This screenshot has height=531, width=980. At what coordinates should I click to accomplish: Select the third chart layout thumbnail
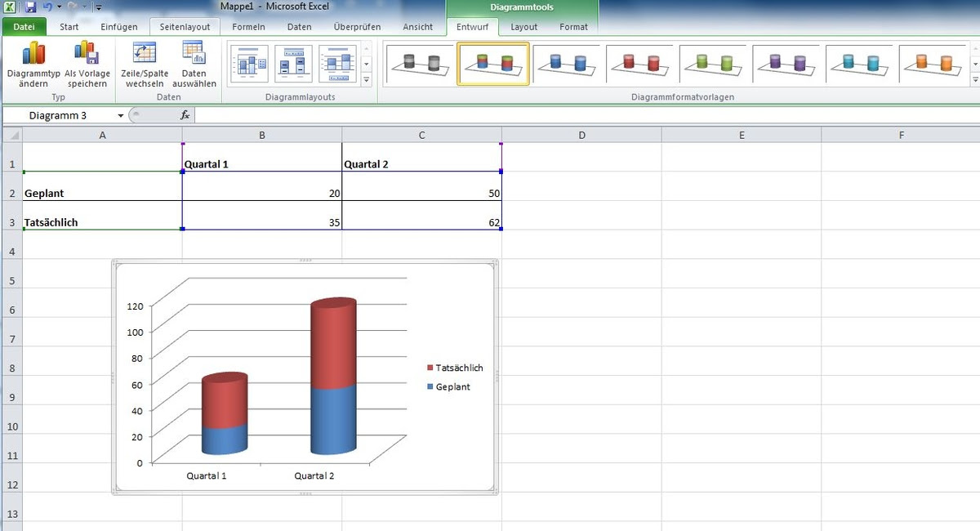[338, 65]
